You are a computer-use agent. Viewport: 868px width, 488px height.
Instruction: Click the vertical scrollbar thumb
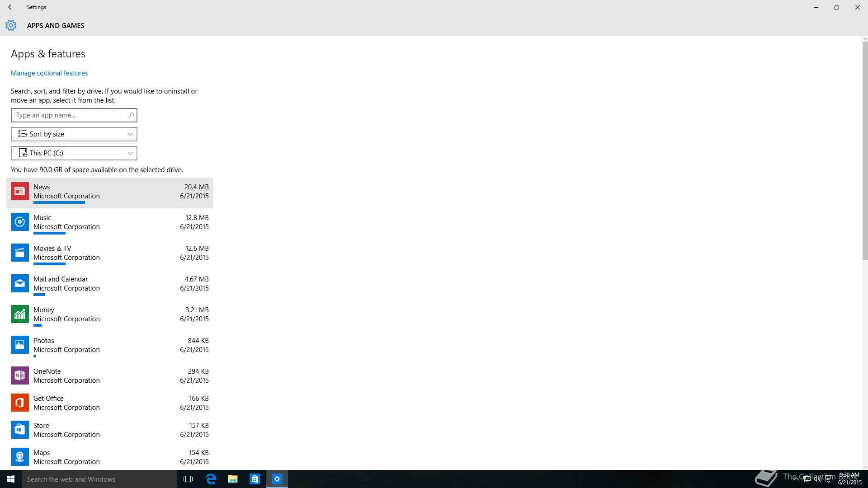click(865, 150)
